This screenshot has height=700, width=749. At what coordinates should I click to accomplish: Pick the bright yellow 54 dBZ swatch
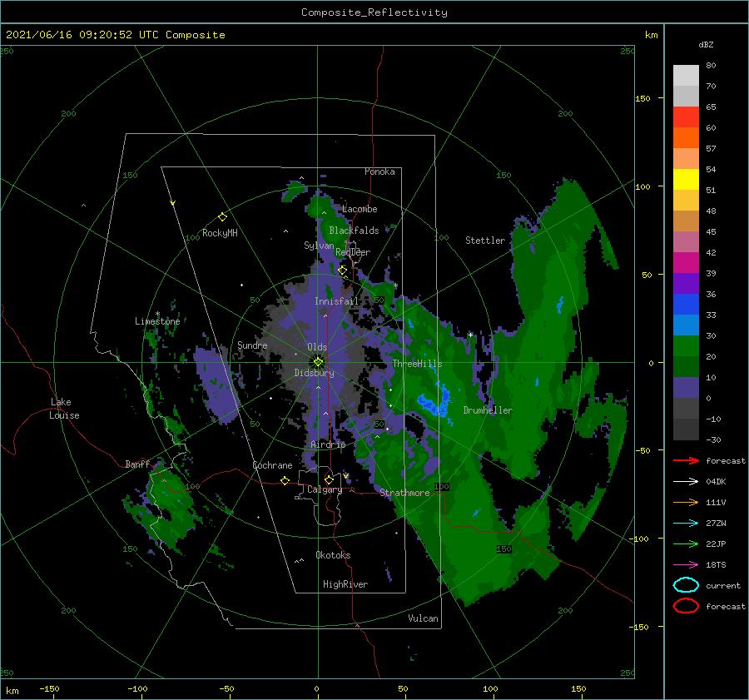[686, 179]
